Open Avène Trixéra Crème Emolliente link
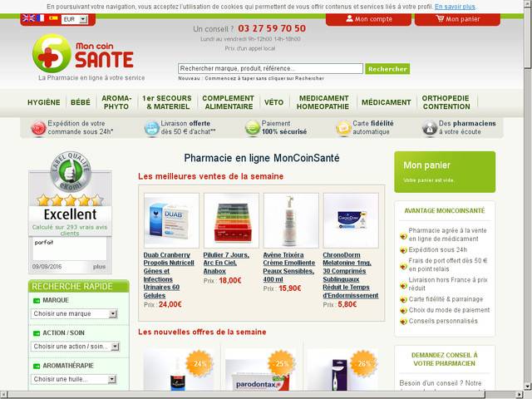The height and width of the screenshot is (399, 532). pos(288,267)
